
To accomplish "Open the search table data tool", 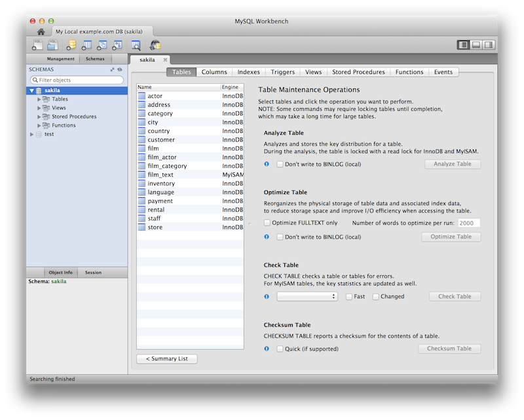I will [x=136, y=45].
